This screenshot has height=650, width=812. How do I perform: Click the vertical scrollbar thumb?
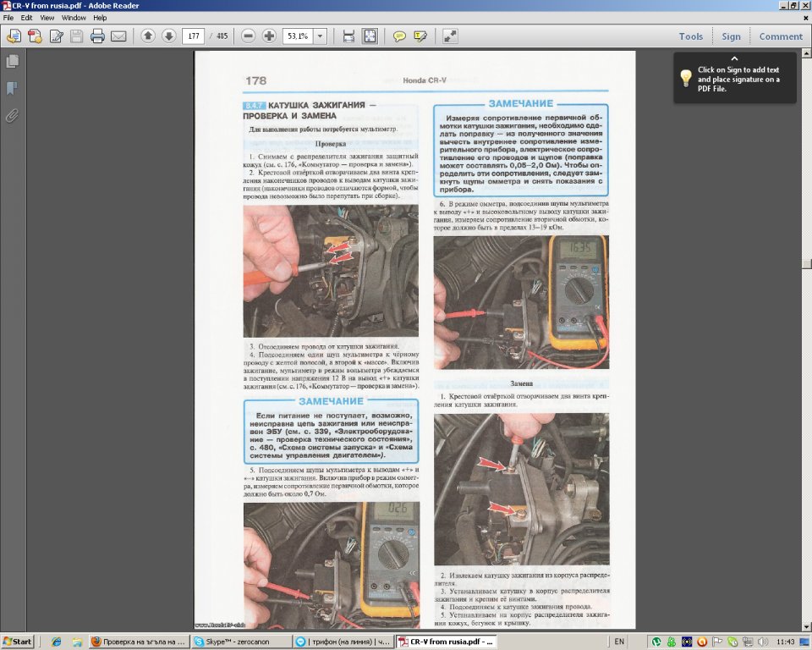click(x=806, y=263)
